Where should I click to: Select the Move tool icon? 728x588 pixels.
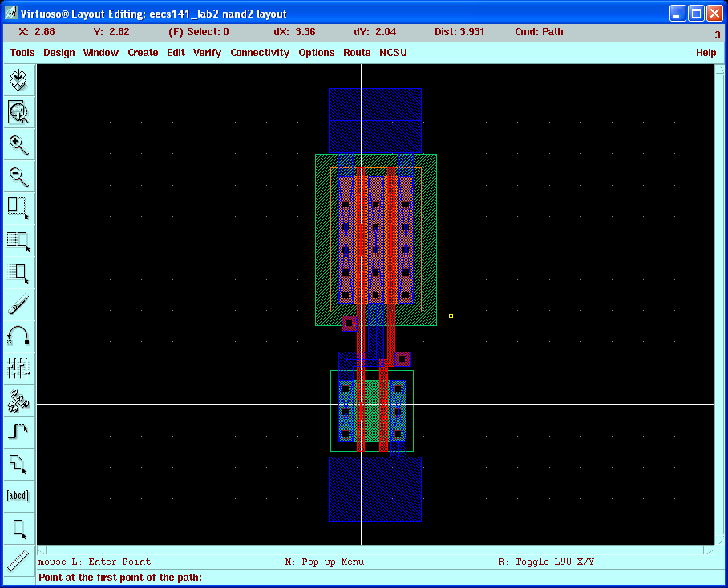[x=18, y=272]
